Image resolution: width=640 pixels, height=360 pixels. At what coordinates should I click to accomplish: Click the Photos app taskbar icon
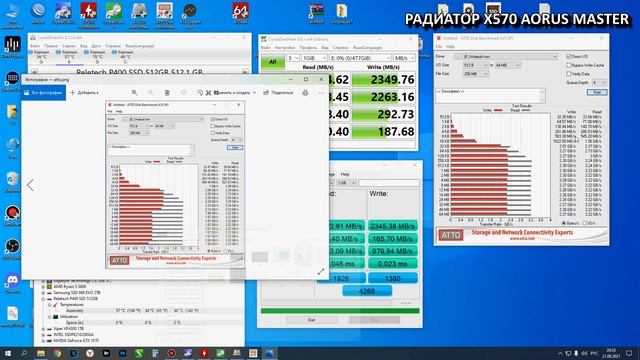point(269,353)
